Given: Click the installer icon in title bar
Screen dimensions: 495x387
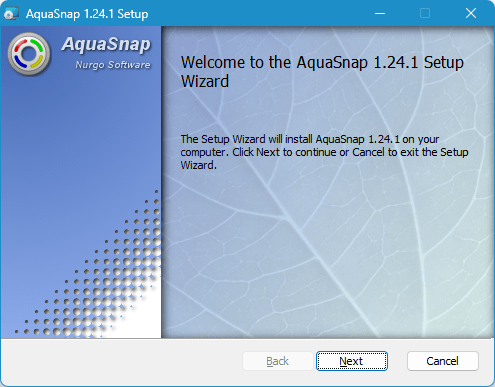Looking at the screenshot, I should [x=11, y=14].
